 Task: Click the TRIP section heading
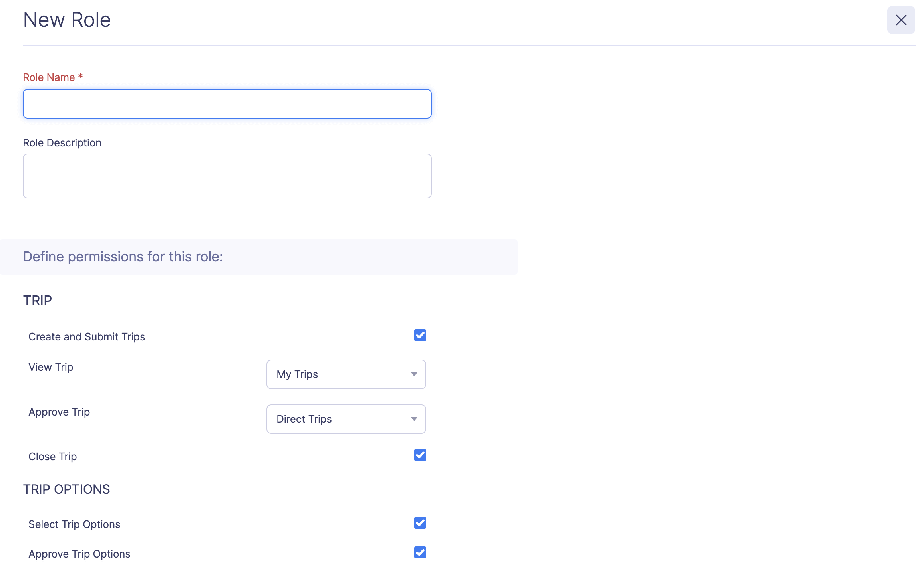38,301
